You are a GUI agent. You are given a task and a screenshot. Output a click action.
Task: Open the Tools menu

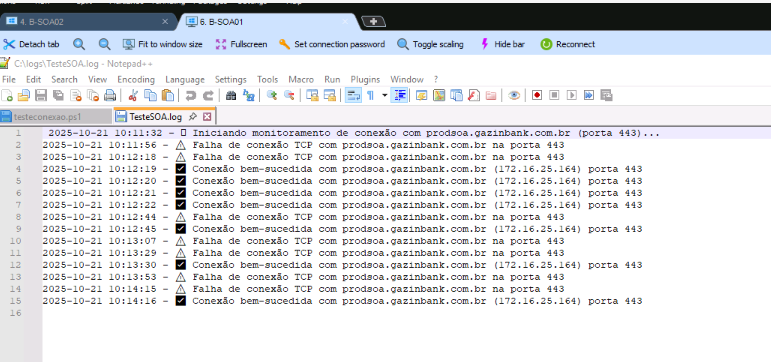point(267,79)
